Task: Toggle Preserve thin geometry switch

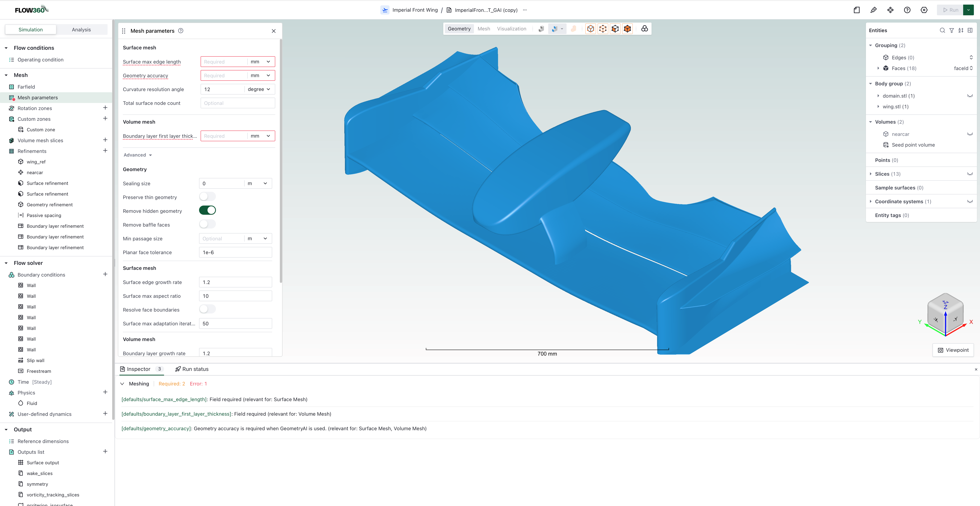Action: point(207,197)
